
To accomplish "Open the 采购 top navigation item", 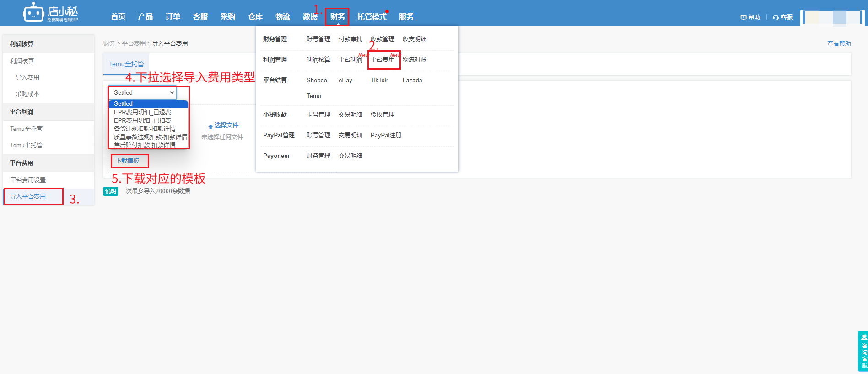I will pos(228,16).
